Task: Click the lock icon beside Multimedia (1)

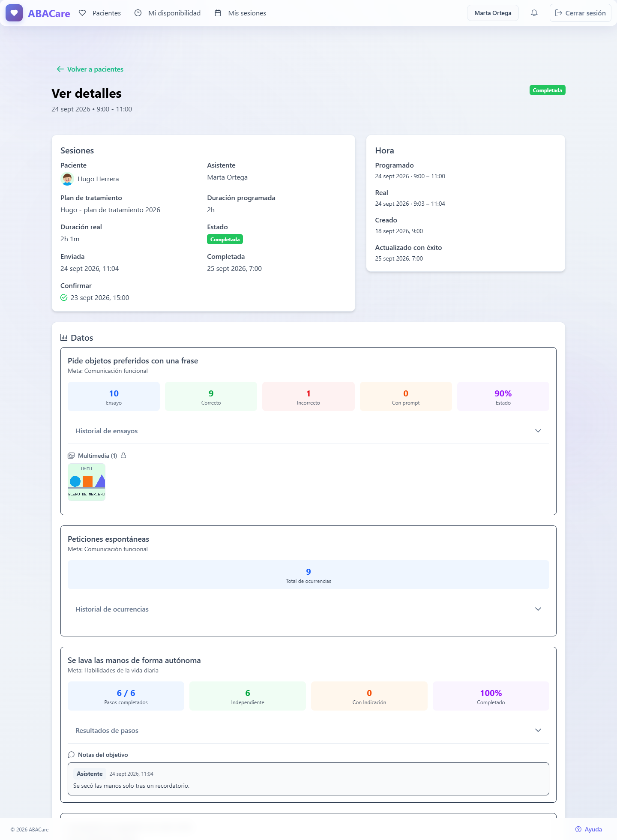Action: [123, 456]
